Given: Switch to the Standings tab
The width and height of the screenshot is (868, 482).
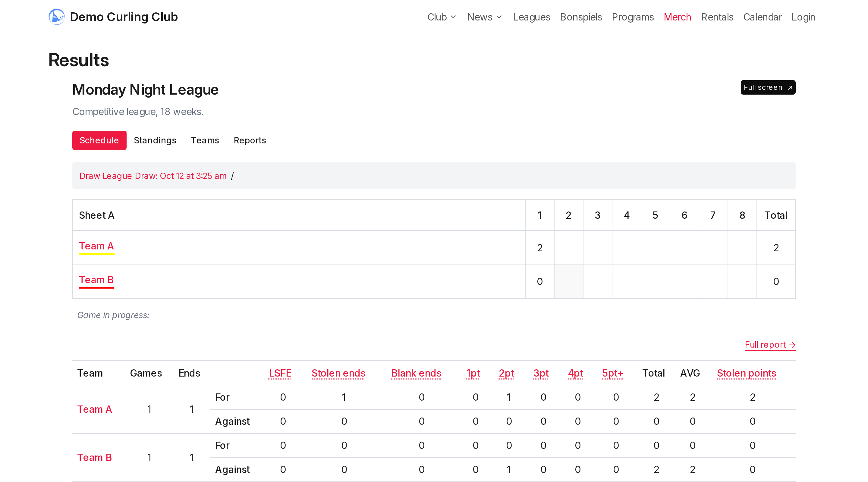Looking at the screenshot, I should (155, 140).
